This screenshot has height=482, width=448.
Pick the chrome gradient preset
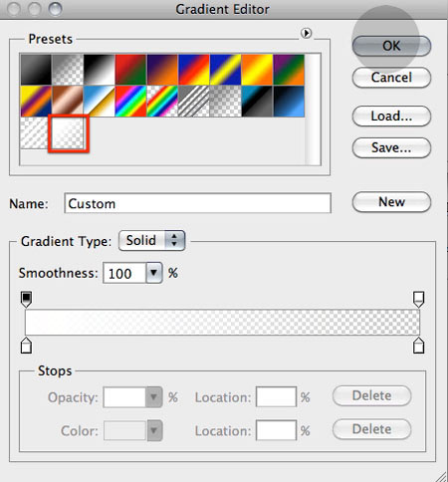[100, 102]
